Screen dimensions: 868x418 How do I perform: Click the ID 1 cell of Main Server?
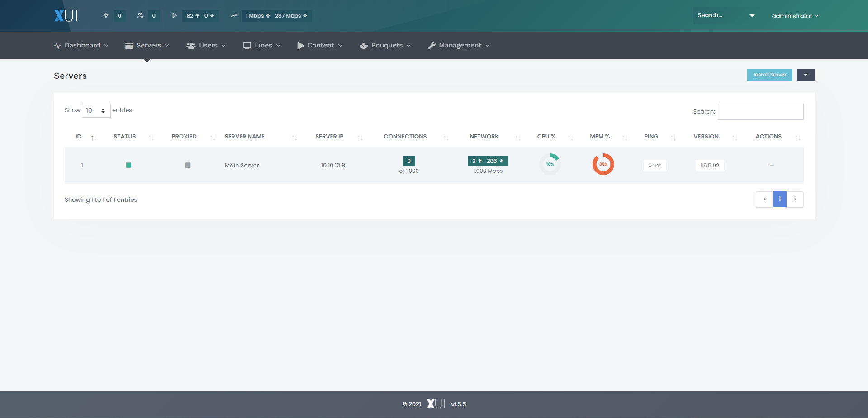tap(82, 166)
